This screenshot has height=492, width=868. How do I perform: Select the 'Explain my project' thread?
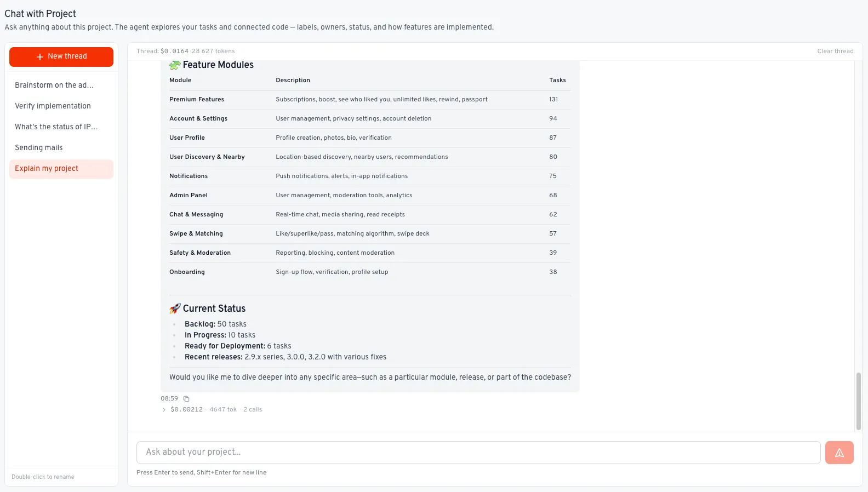(x=61, y=169)
